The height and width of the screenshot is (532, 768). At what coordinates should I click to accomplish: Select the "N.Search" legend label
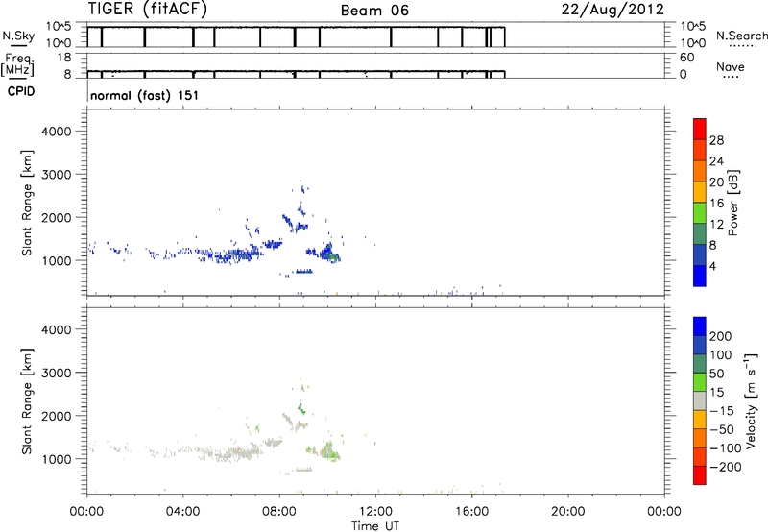tap(741, 36)
